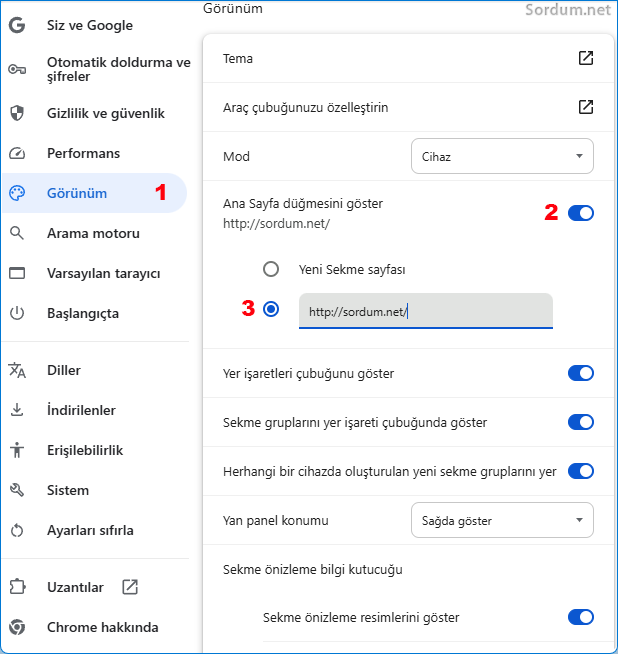Viewport: 618px width, 654px height.
Task: Go to Otomatik doldurma ve şifreler section
Action: coord(95,69)
